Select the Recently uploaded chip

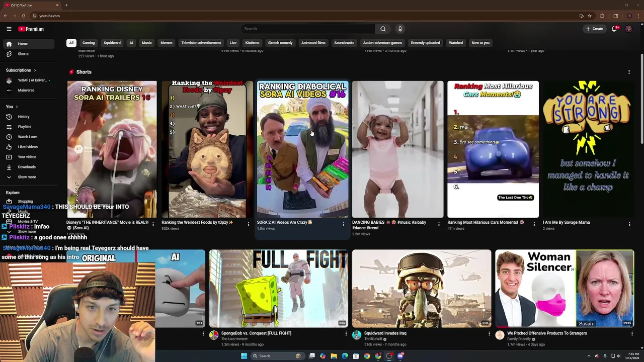pyautogui.click(x=425, y=43)
